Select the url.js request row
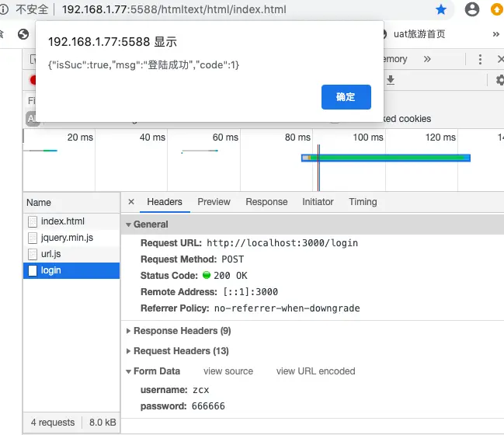The image size is (504, 435). pos(71,254)
